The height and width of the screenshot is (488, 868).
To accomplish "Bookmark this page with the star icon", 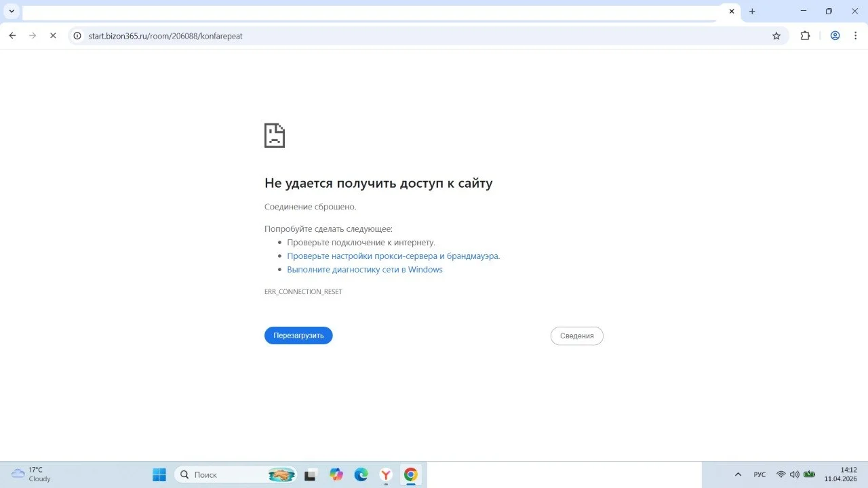I will tap(776, 36).
